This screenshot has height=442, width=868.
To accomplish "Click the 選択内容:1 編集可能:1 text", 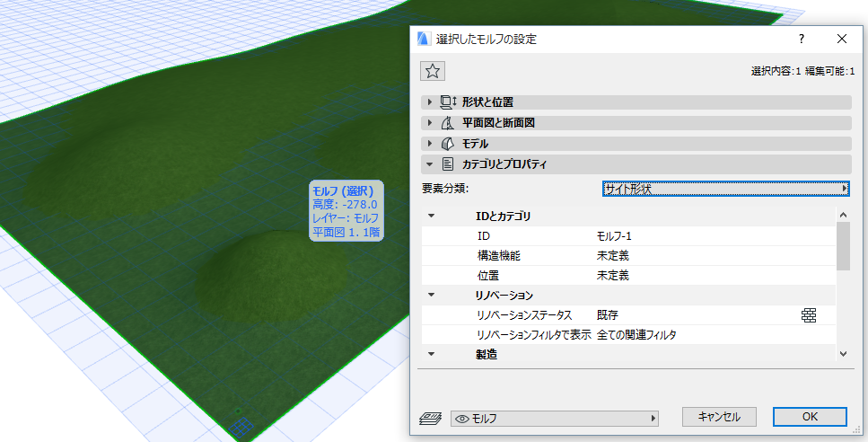I will [x=802, y=72].
